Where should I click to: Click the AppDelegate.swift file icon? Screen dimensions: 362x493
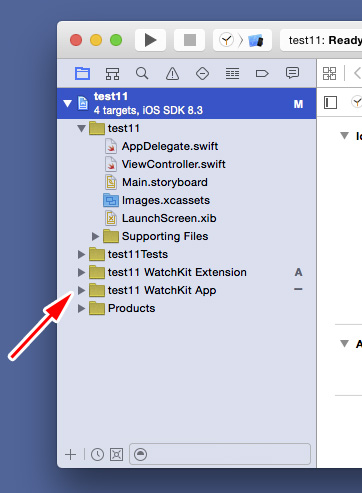111,146
